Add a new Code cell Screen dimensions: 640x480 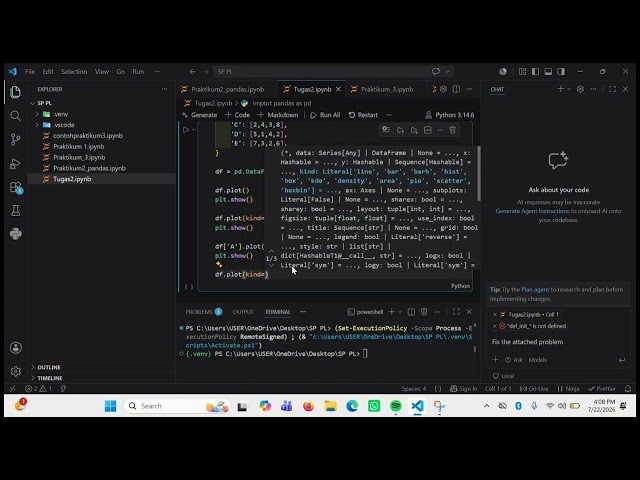[238, 115]
